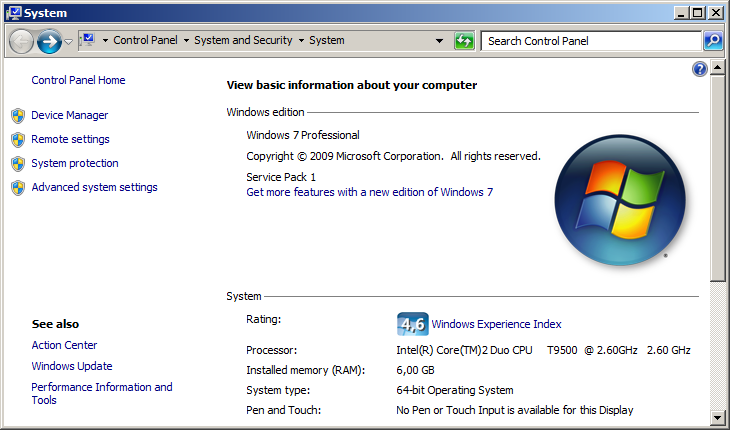Select Control Panel in the breadcrumb
This screenshot has height=430, width=730.
[145, 40]
